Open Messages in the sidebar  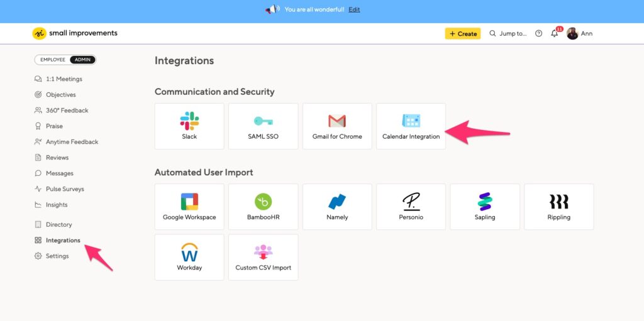coord(60,173)
